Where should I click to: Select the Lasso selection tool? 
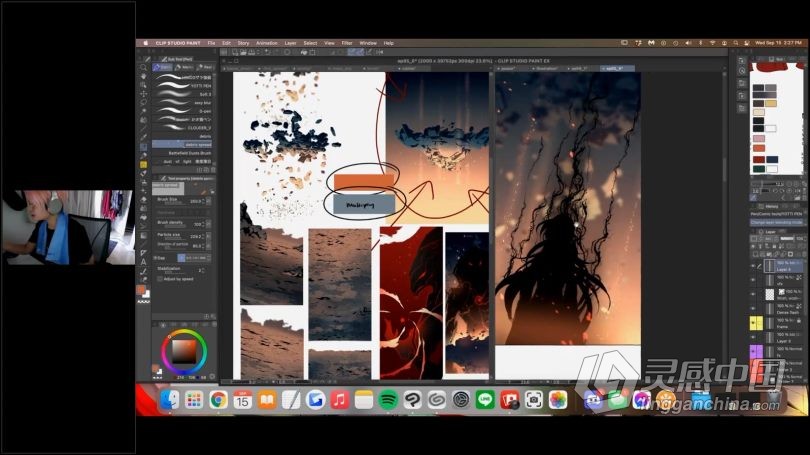[144, 102]
